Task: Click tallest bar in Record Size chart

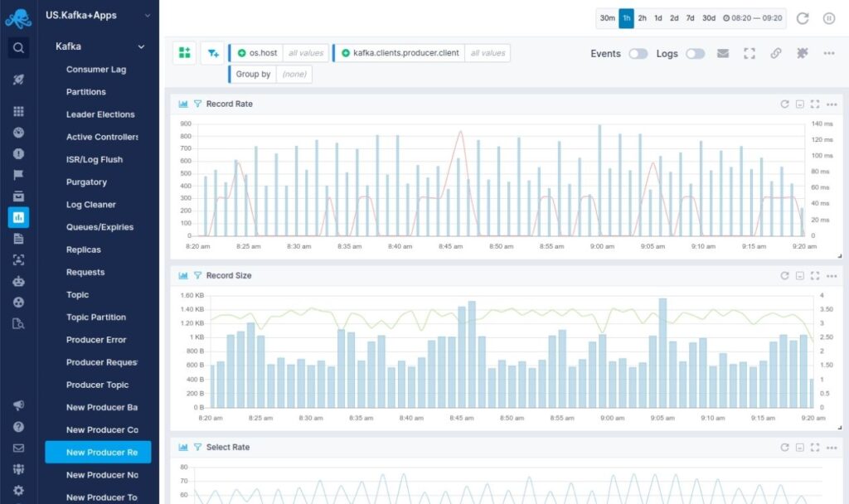Action: coord(662,352)
